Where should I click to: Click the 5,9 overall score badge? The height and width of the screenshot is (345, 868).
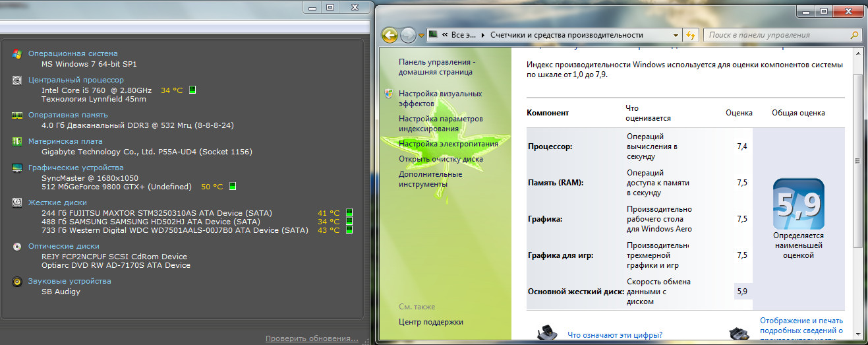pos(798,204)
